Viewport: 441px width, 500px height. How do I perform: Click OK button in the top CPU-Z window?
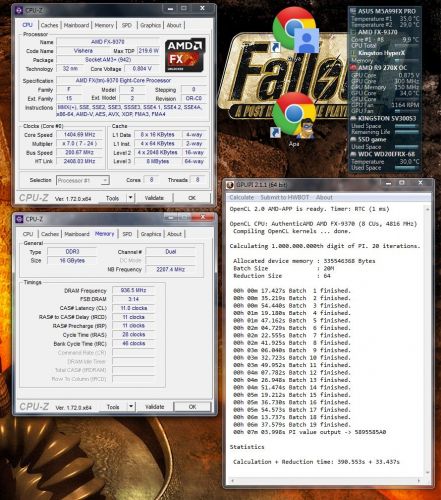click(x=192, y=198)
